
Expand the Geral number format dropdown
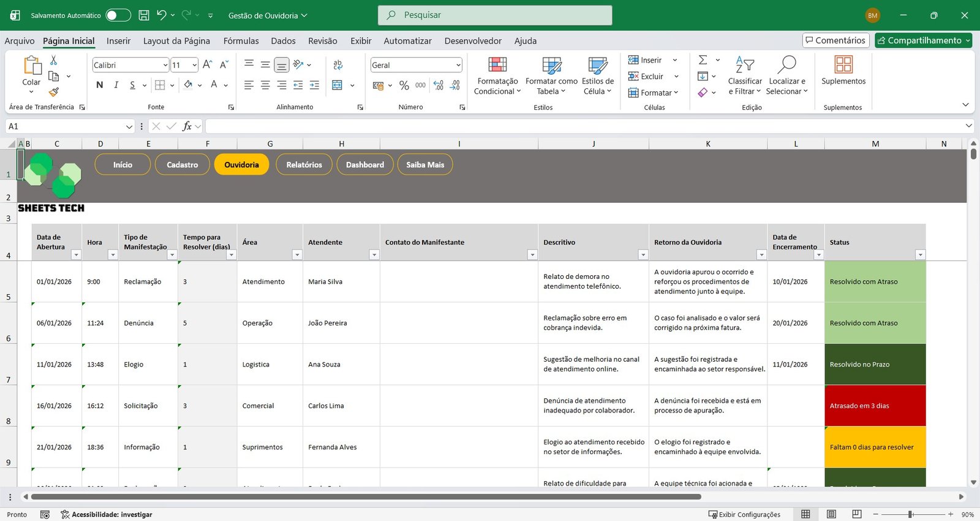tap(458, 65)
